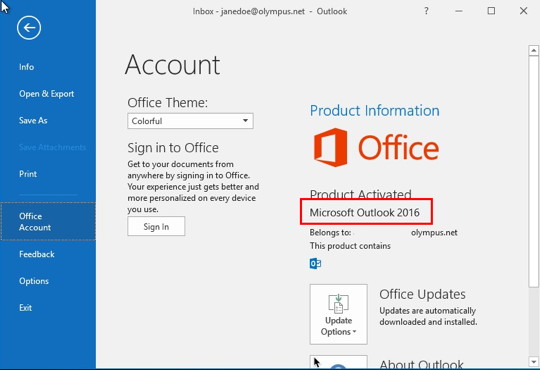Image resolution: width=540 pixels, height=370 pixels.
Task: Click the Office Updates heading
Action: click(x=422, y=294)
